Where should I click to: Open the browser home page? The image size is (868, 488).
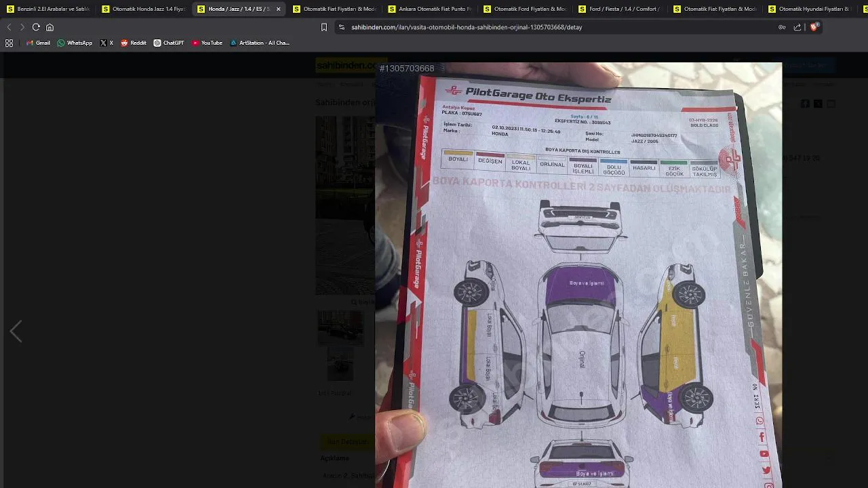point(50,27)
